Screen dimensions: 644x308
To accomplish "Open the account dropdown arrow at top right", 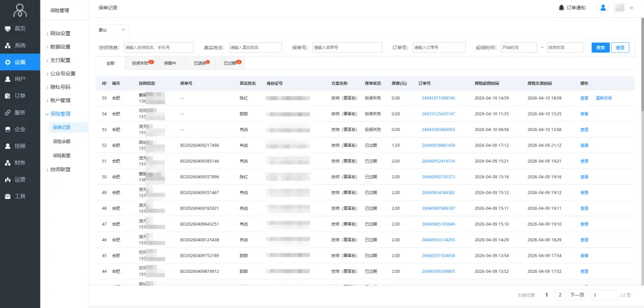I will [631, 8].
